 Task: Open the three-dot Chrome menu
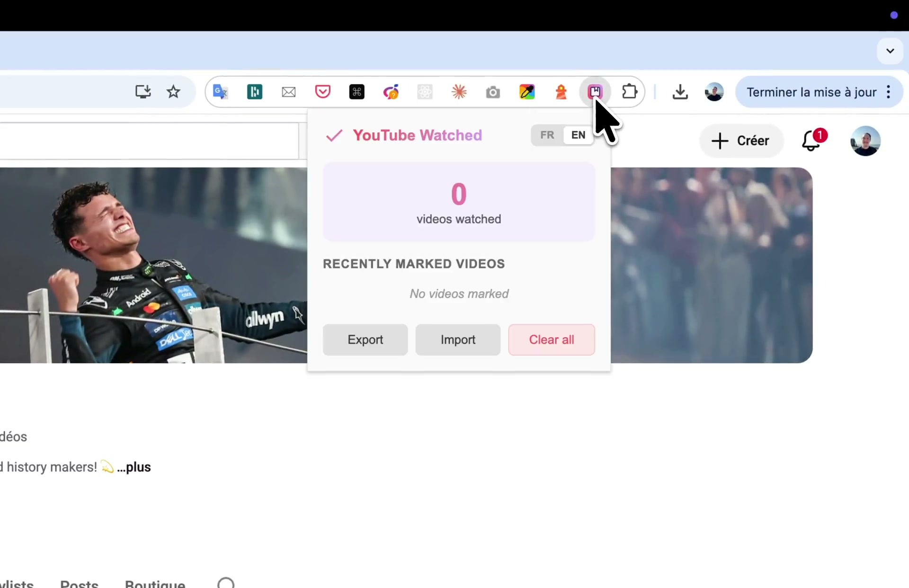(888, 92)
